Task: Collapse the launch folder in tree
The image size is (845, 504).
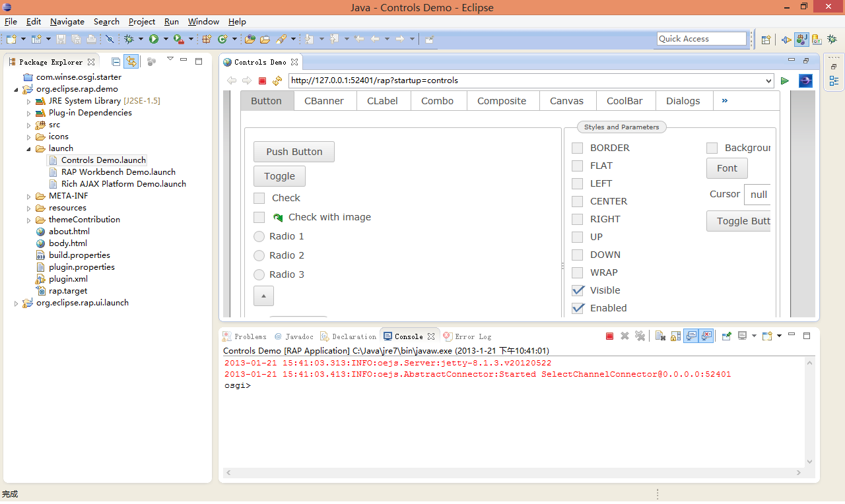Action: pos(29,149)
